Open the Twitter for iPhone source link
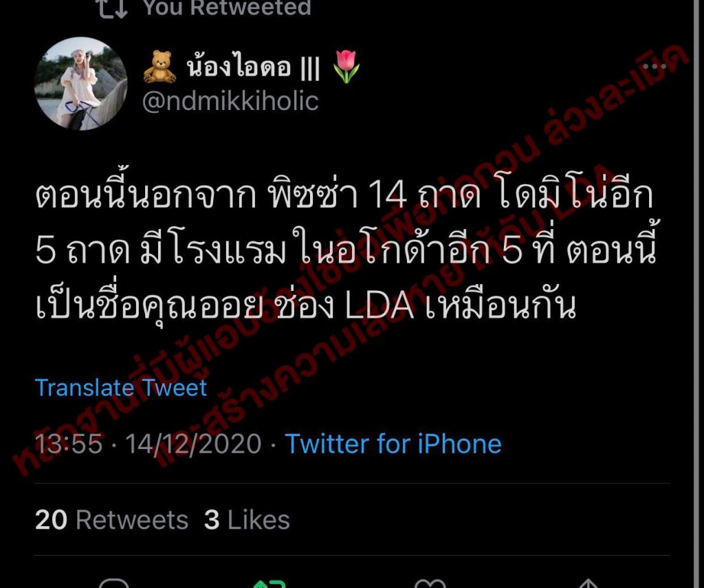Viewport: 704px width, 588px height. (393, 444)
